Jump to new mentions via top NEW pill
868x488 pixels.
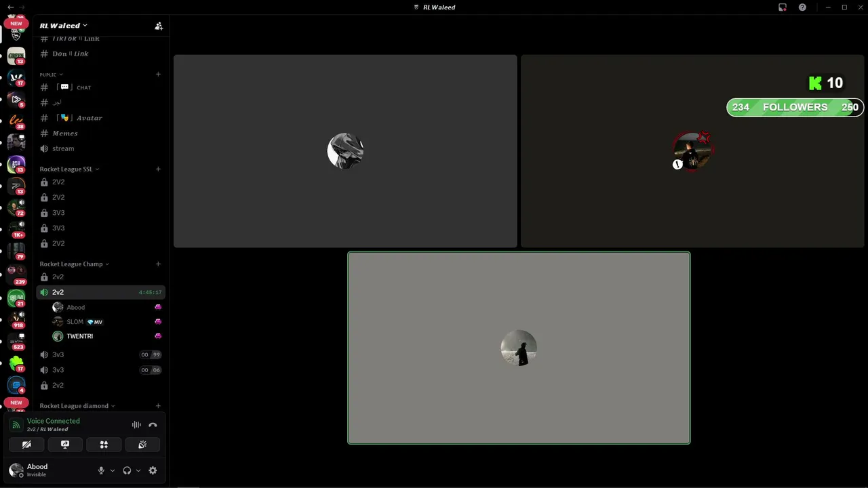pyautogui.click(x=16, y=23)
